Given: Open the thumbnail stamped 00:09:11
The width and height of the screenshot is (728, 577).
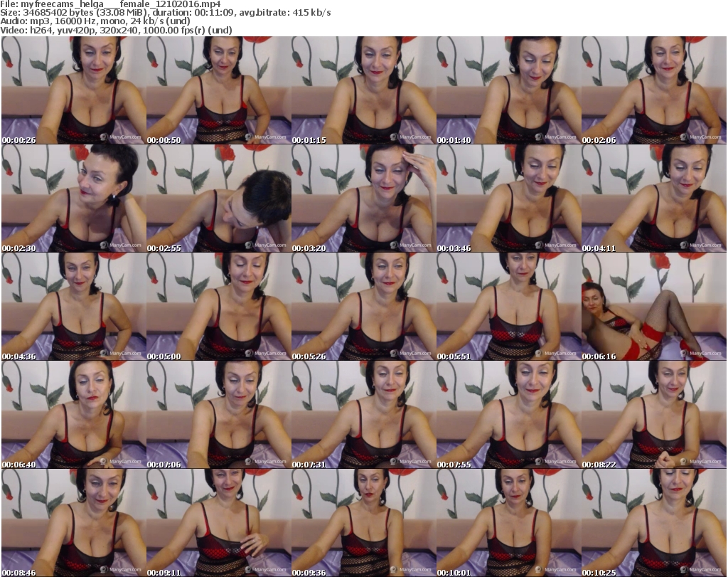Looking at the screenshot, I should tap(219, 523).
